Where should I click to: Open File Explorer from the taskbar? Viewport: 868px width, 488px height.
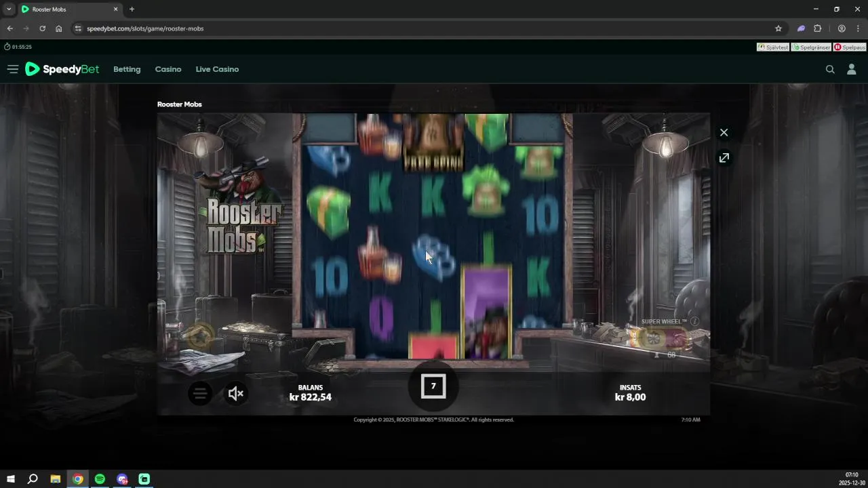tap(56, 479)
